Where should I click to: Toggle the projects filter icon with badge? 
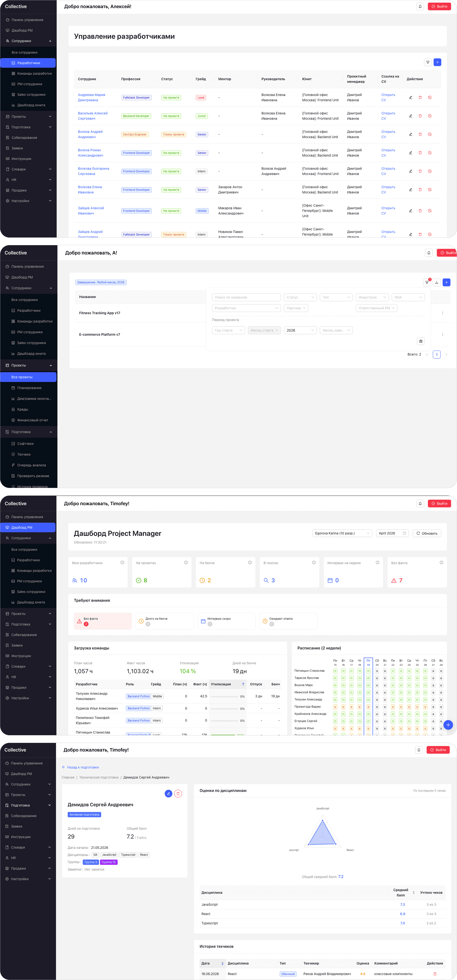[x=427, y=282]
